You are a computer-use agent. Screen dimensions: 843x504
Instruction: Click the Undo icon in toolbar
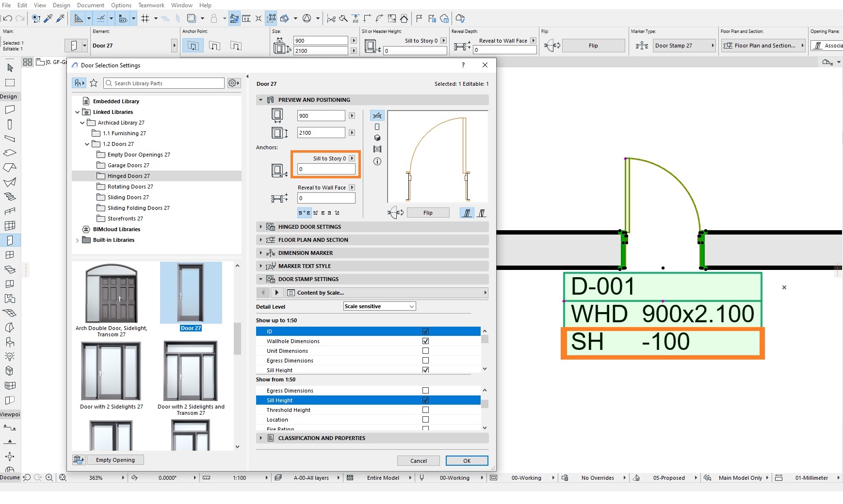8,18
